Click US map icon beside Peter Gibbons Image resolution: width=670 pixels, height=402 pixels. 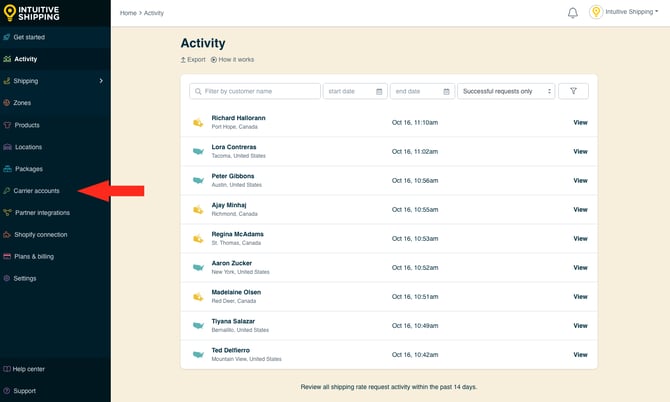[198, 180]
